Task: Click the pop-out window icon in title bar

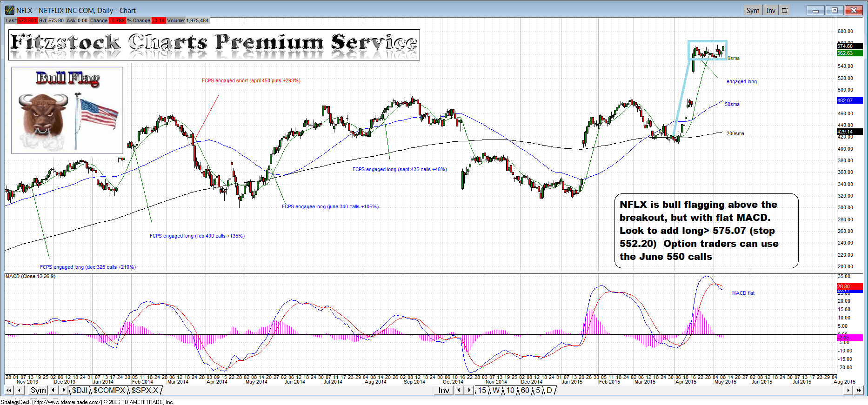Action: [x=785, y=10]
